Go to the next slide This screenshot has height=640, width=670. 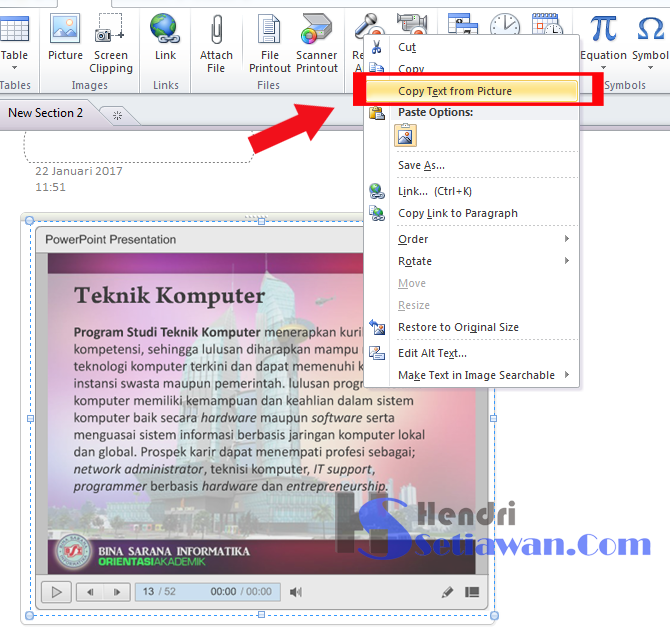(117, 592)
